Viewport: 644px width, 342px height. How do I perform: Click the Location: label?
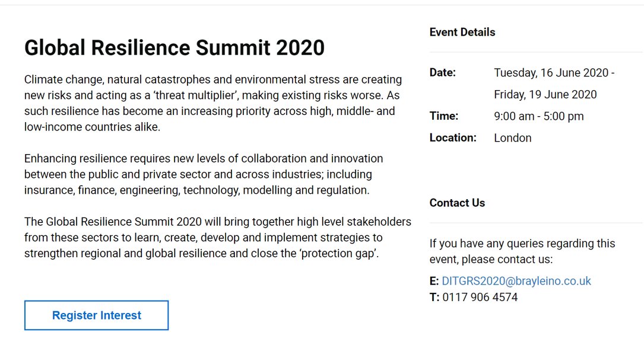pyautogui.click(x=453, y=138)
